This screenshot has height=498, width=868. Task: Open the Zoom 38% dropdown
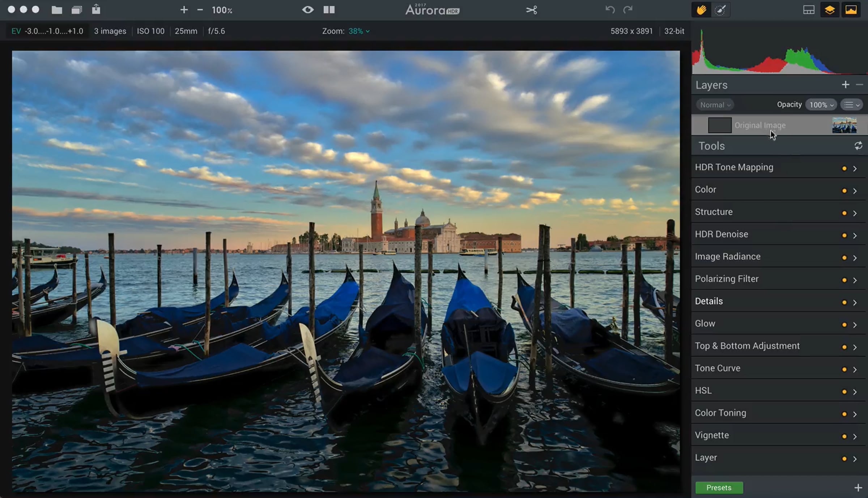click(x=358, y=31)
